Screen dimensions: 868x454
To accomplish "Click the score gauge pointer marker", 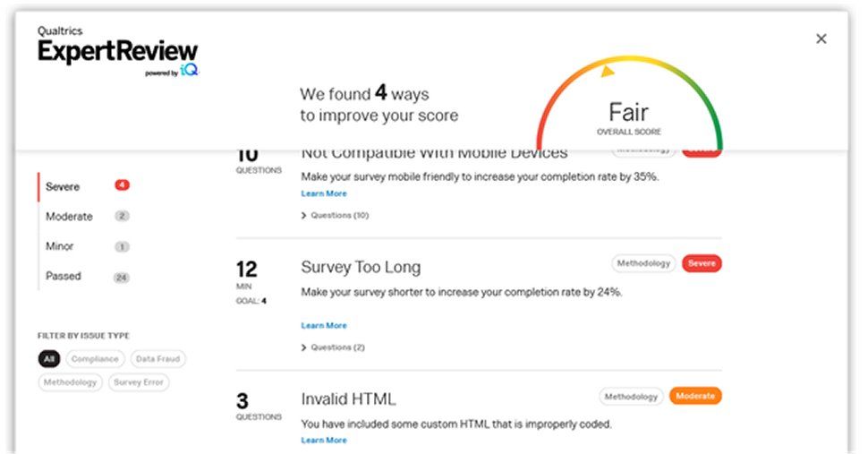I will coord(608,70).
